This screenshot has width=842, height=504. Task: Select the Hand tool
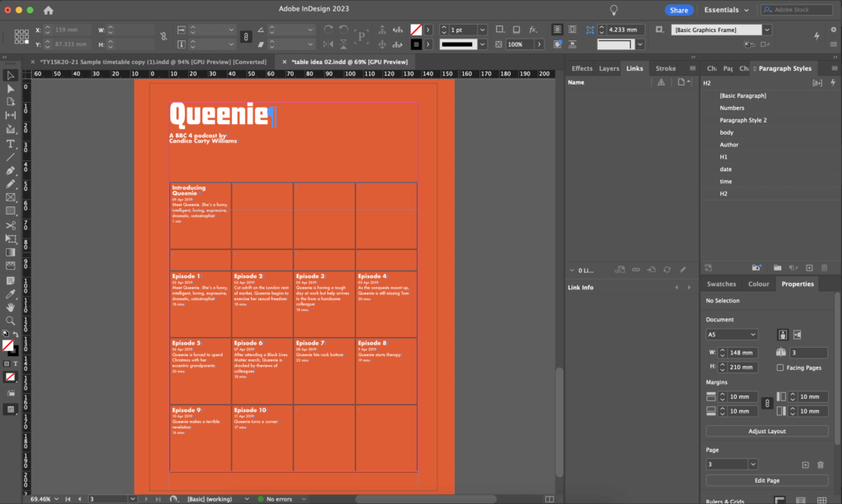click(x=10, y=307)
